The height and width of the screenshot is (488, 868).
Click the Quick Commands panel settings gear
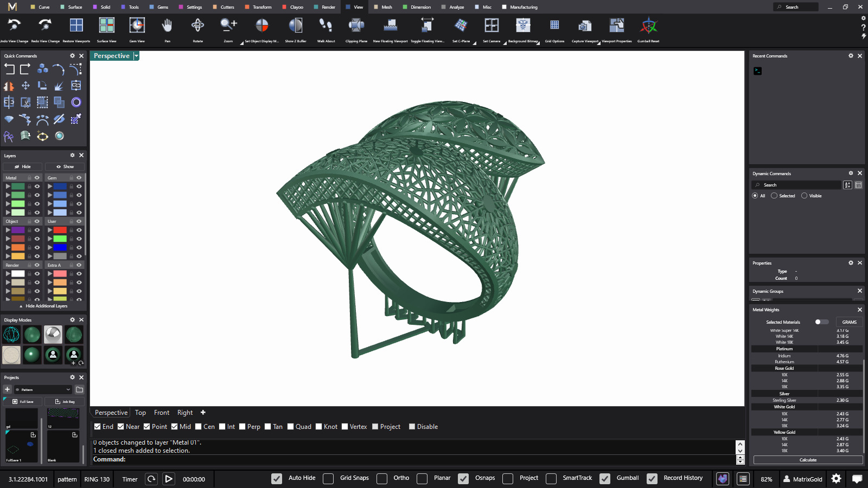point(72,56)
